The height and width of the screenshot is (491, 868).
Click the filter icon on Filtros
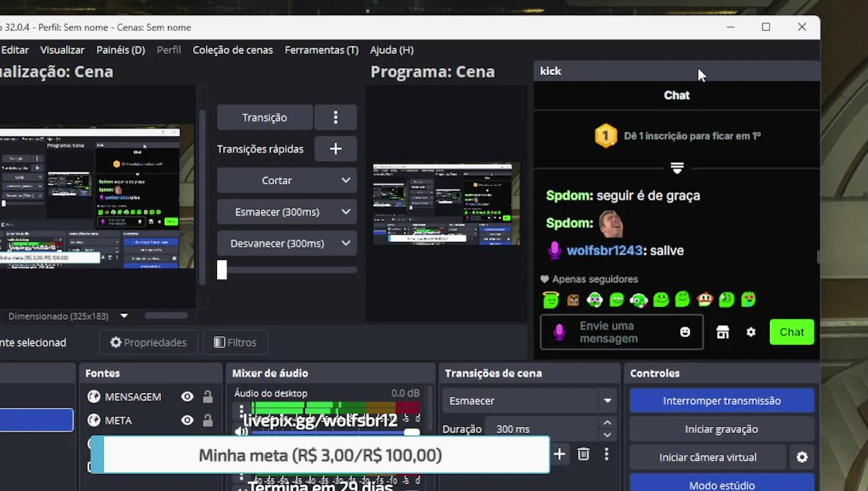[219, 342]
